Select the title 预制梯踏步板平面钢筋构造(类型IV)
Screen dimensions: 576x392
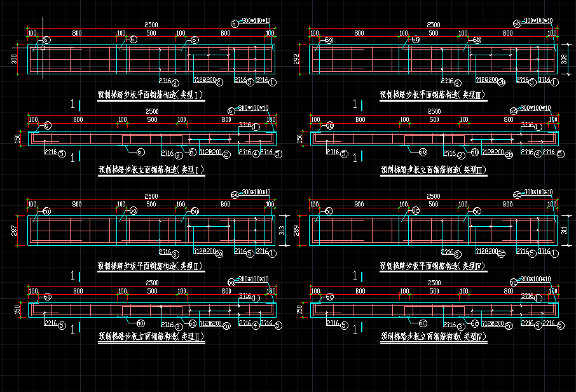[433, 266]
